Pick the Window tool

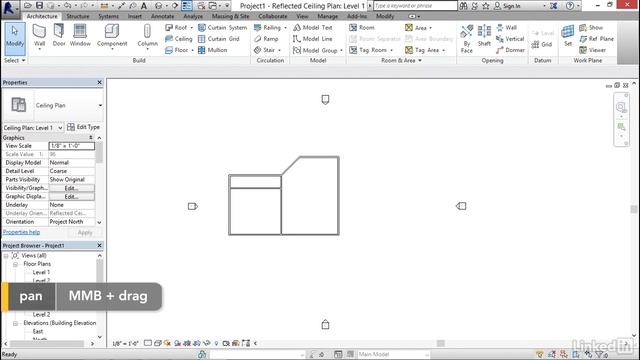coord(80,35)
